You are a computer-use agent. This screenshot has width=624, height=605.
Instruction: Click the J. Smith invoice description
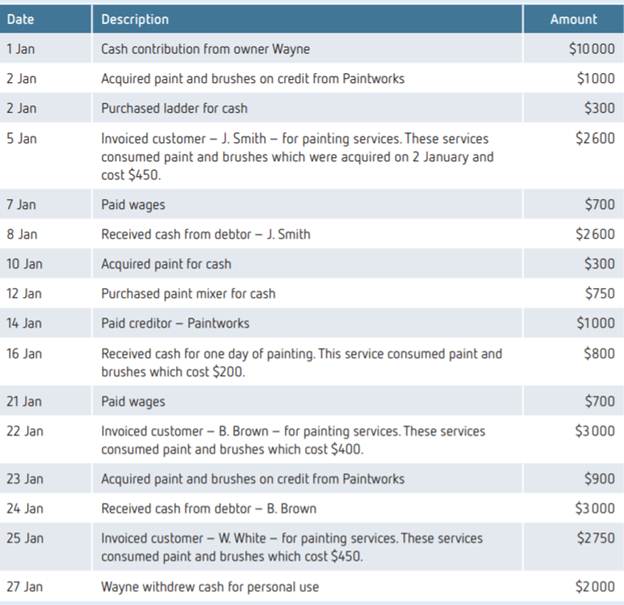[295, 156]
